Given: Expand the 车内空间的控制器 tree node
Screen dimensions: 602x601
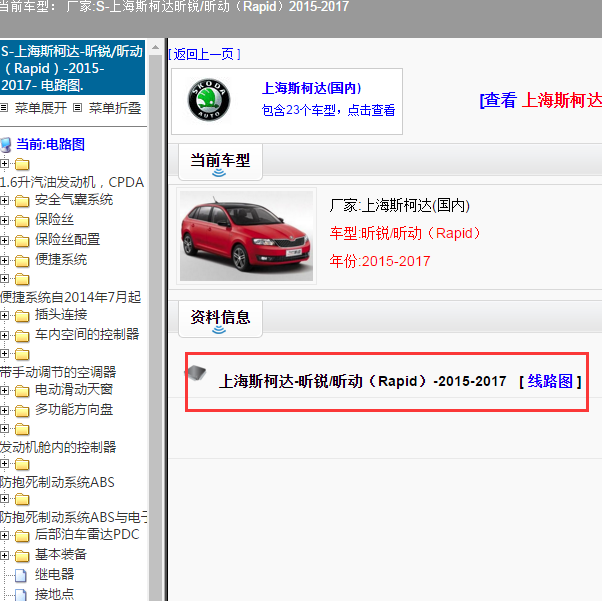Looking at the screenshot, I should click(x=4, y=335).
